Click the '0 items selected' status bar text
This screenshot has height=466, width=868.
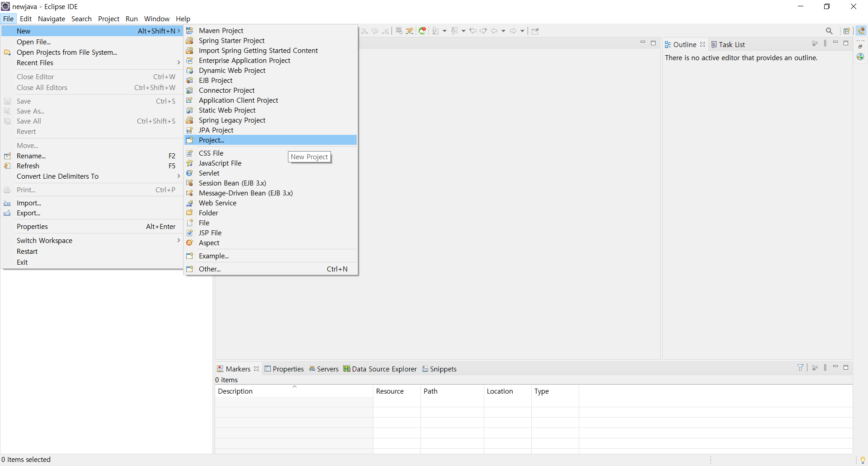click(x=26, y=459)
